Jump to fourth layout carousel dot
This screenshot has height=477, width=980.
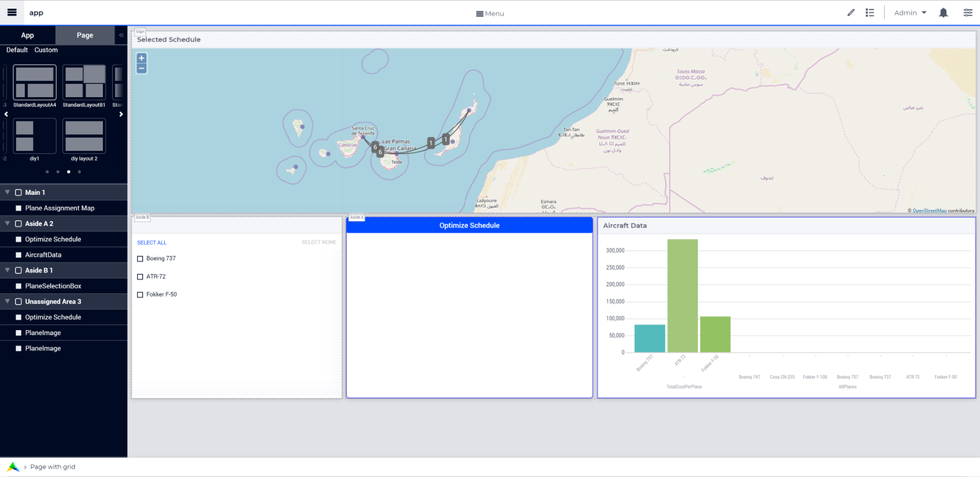[x=79, y=172]
